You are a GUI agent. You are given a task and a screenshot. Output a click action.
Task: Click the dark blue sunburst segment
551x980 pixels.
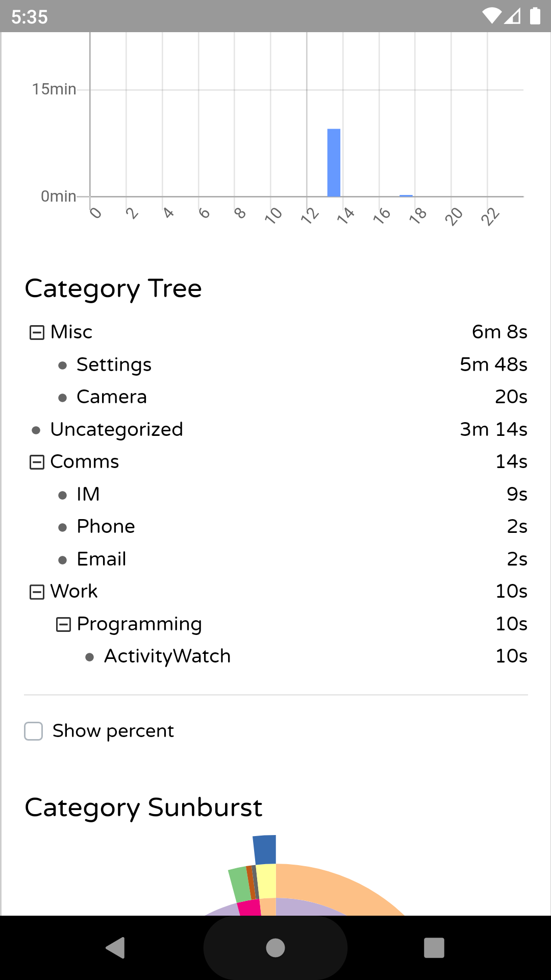click(265, 850)
